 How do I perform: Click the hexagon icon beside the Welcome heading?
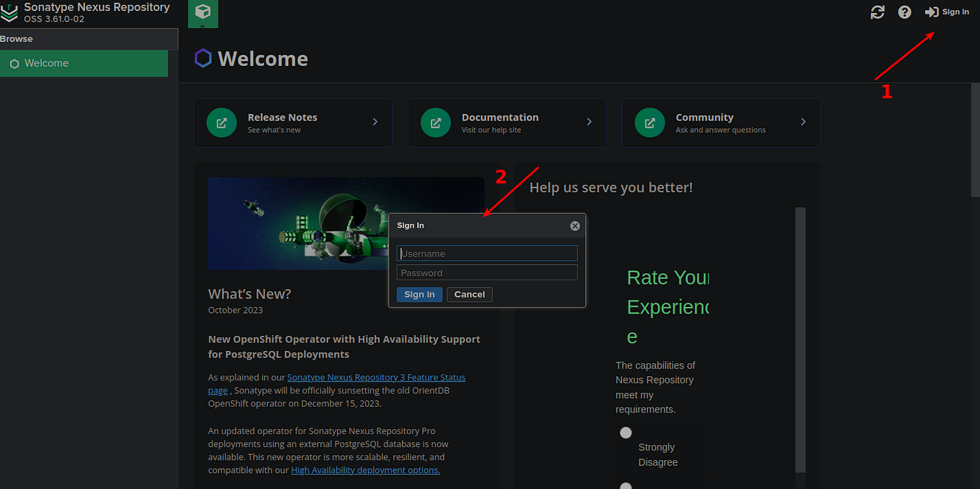pyautogui.click(x=202, y=58)
